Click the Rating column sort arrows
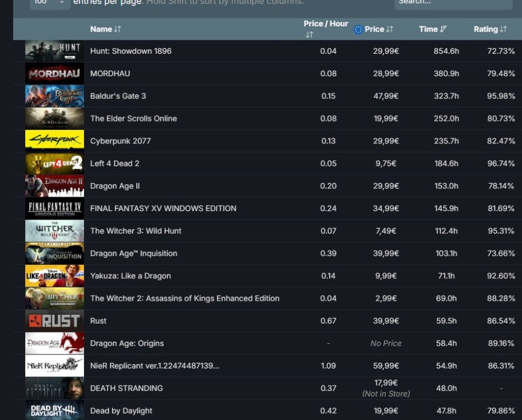Screen dimensions: 522x420 pyautogui.click(x=503, y=29)
